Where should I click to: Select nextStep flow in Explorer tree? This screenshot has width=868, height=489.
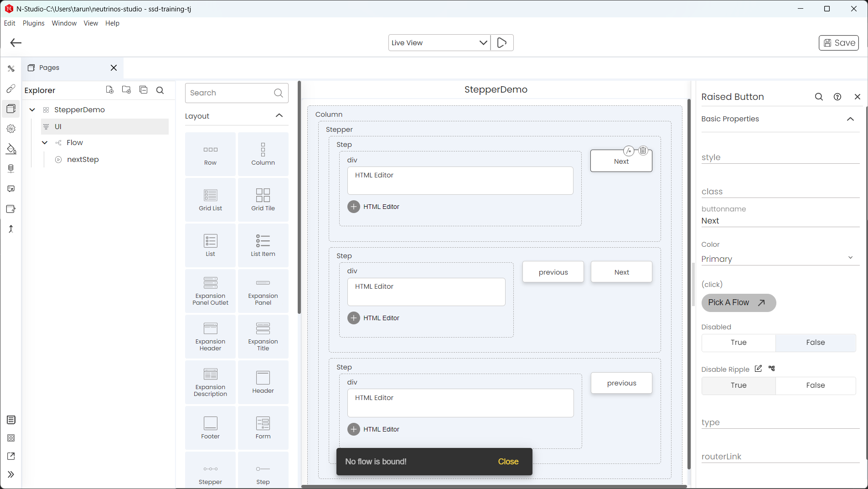coord(83,160)
